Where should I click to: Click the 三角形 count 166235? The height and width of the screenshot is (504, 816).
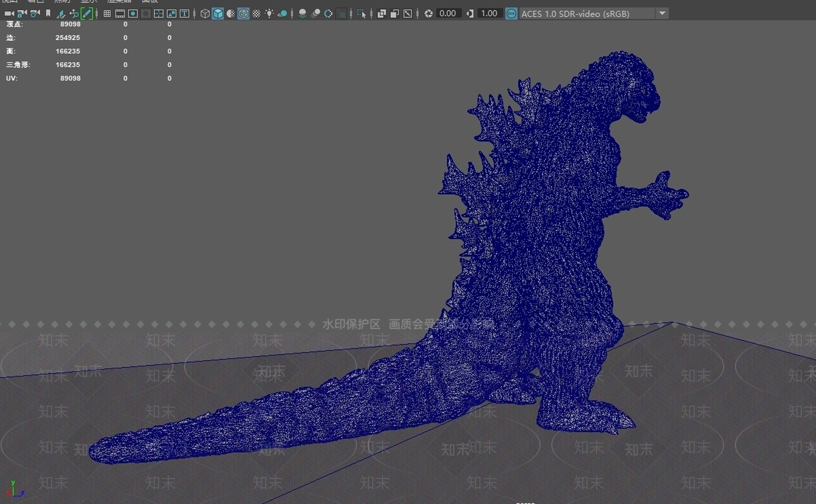(68, 65)
